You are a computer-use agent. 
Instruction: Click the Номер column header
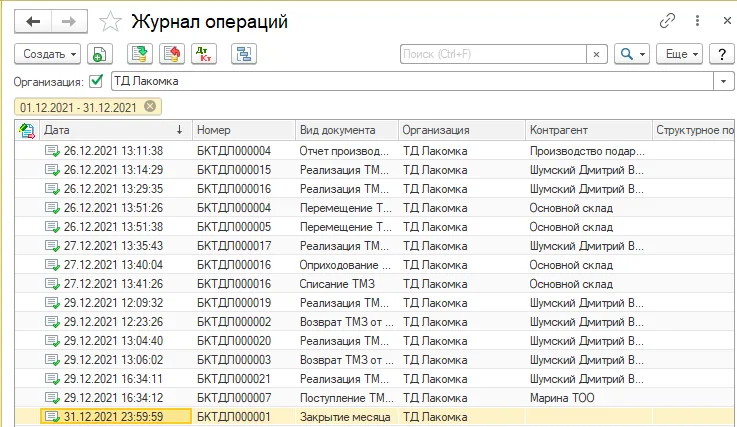click(x=244, y=130)
